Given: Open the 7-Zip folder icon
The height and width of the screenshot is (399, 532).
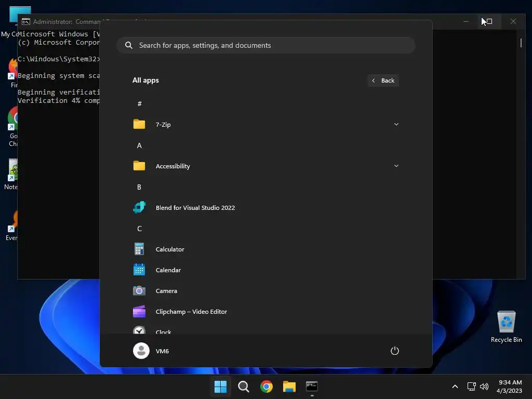Looking at the screenshot, I should click(139, 124).
